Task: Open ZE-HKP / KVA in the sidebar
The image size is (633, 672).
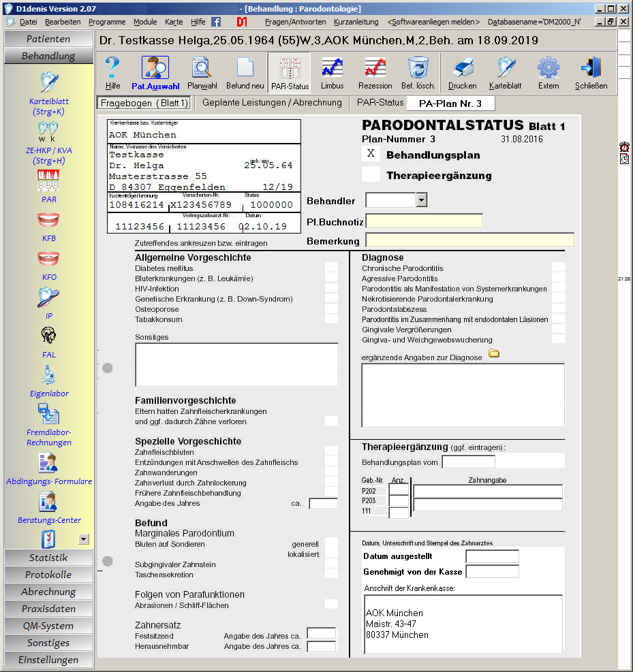Action: (49, 144)
